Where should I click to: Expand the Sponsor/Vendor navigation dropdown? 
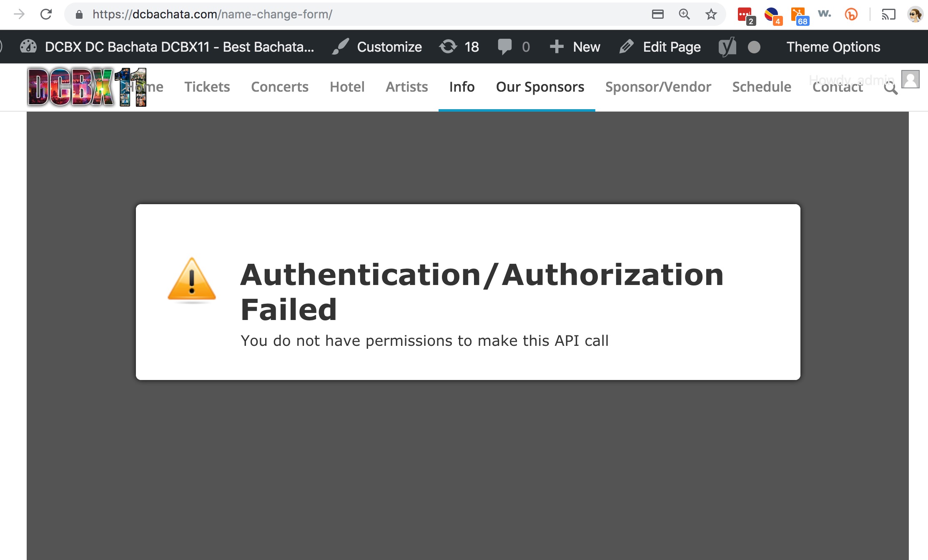pyautogui.click(x=658, y=87)
